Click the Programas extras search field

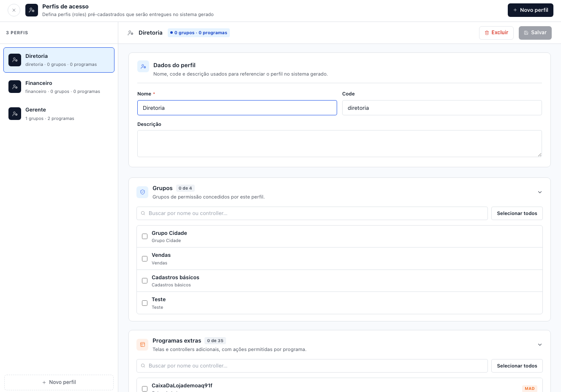[312, 366]
